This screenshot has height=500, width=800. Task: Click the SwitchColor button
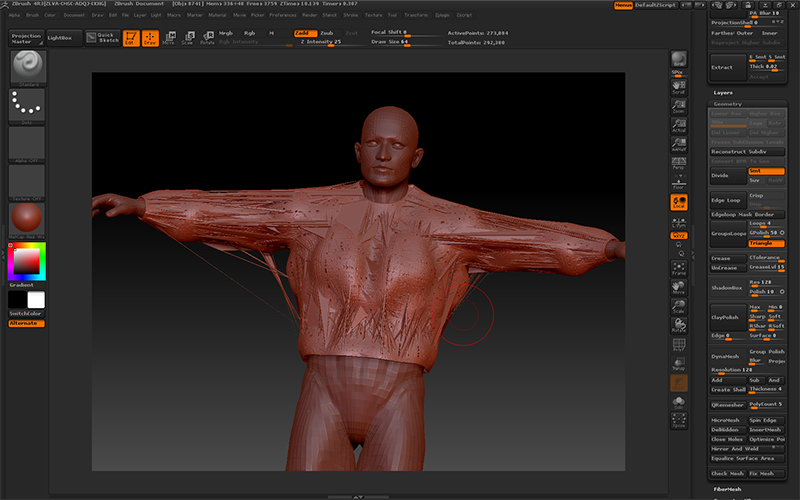[x=27, y=314]
